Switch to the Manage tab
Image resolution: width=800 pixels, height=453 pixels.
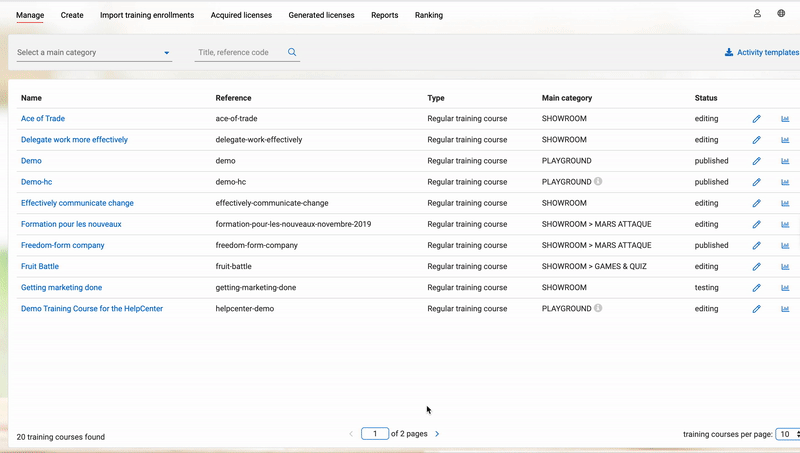(x=30, y=15)
